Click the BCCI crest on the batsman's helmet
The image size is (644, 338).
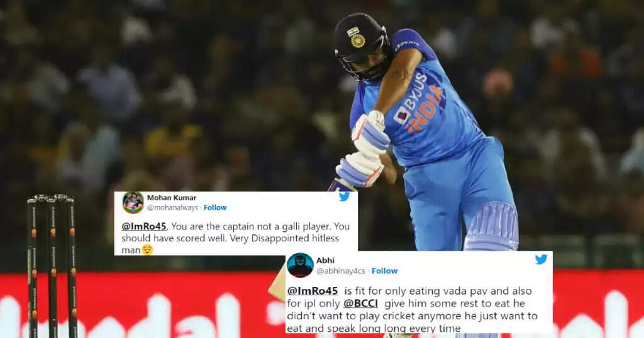[358, 41]
